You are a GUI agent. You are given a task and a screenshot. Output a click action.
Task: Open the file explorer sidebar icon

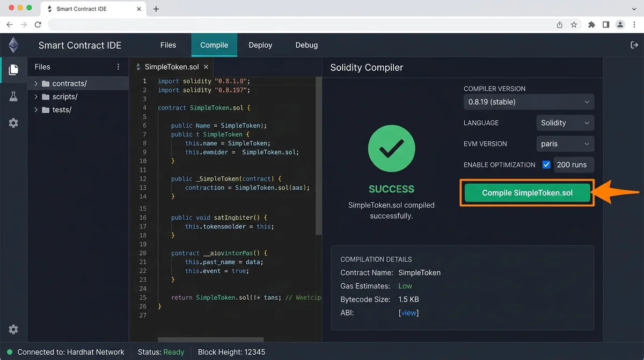(13, 69)
